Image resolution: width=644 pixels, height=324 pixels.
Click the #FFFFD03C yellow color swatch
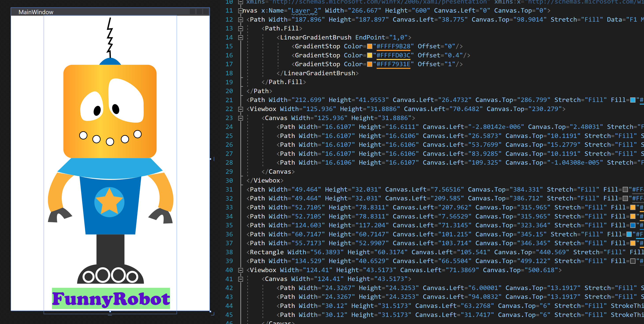tap(369, 55)
